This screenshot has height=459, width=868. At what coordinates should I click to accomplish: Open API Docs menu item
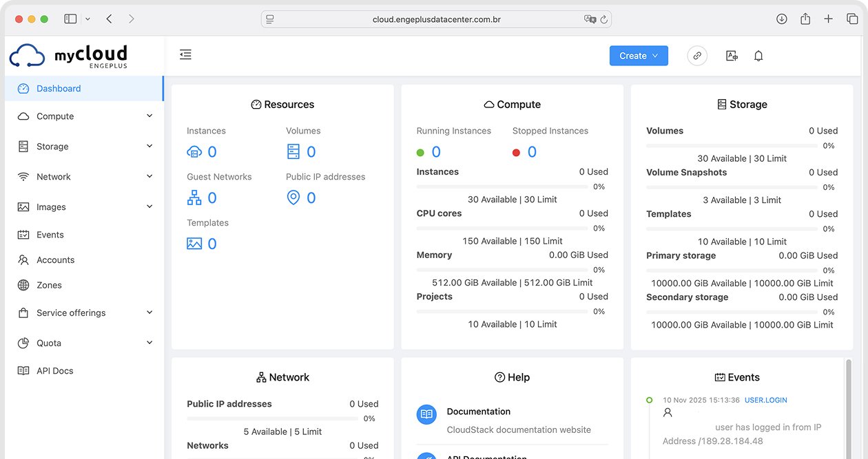pos(84,370)
